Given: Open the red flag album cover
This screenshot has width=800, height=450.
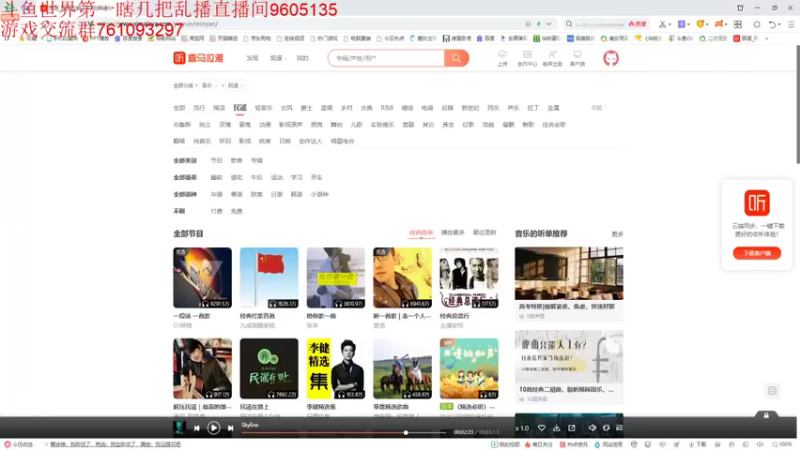Looking at the screenshot, I should coord(269,278).
